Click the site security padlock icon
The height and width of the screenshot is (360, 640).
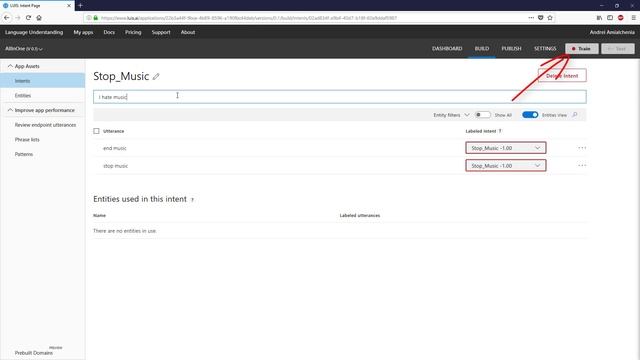coord(96,18)
